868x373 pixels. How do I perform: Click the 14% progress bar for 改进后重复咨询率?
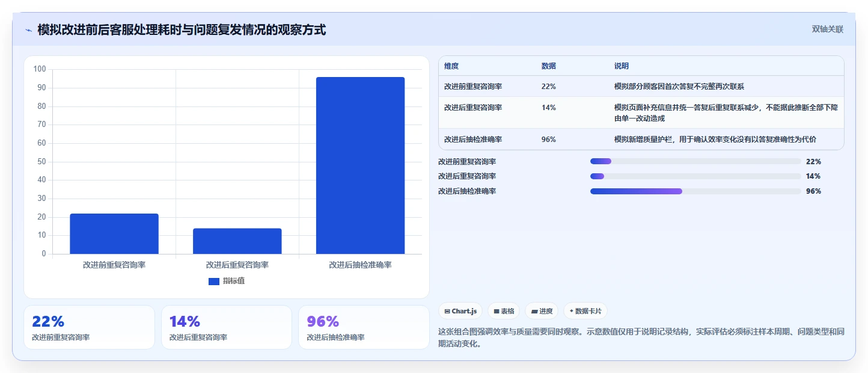(x=695, y=176)
